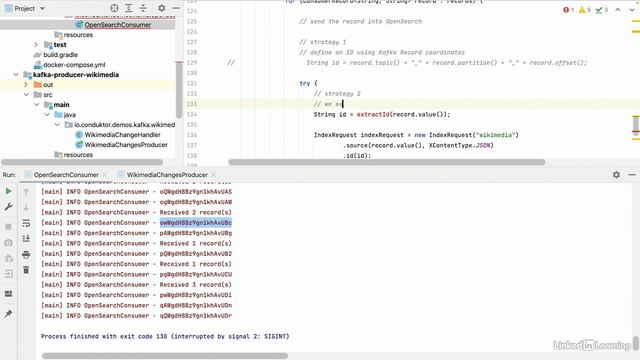Click the Expand All icon in Project panel
The height and width of the screenshot is (360, 640).
point(129,8)
